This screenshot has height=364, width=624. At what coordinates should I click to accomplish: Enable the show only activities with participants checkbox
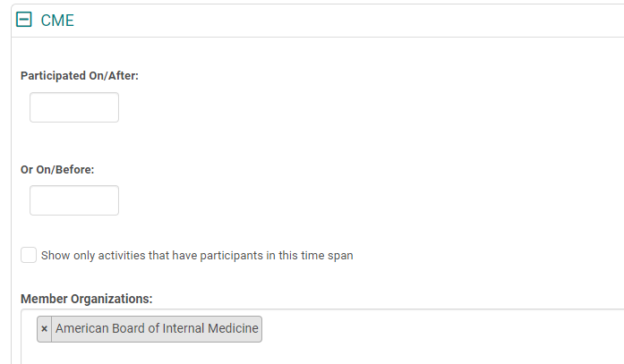point(29,255)
